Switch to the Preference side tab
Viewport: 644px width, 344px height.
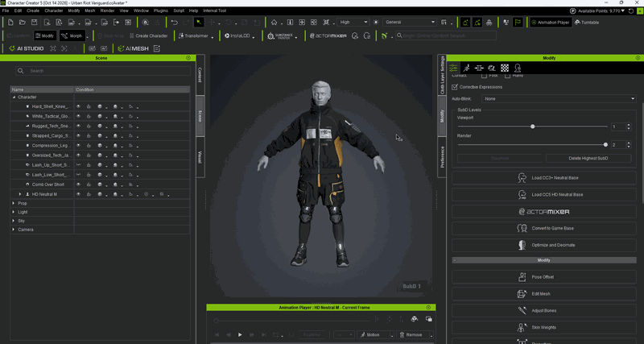[442, 157]
